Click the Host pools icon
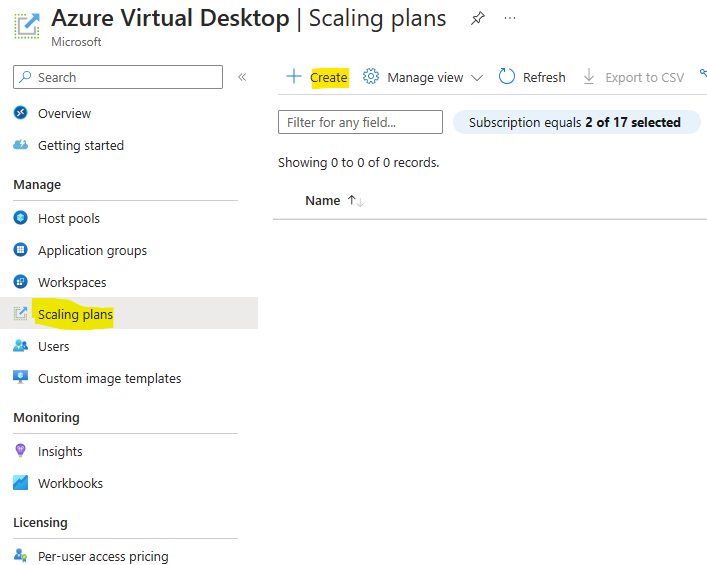707x565 pixels. tap(20, 218)
